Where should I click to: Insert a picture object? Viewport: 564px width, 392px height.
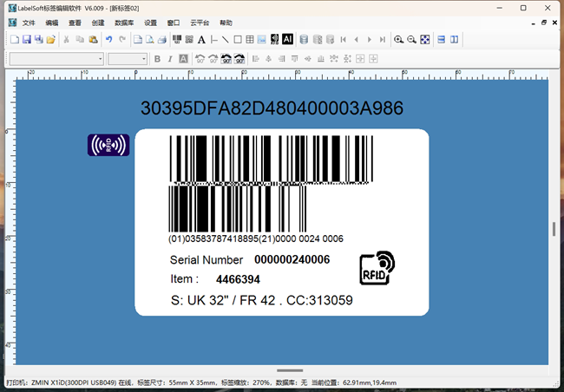[x=262, y=40]
